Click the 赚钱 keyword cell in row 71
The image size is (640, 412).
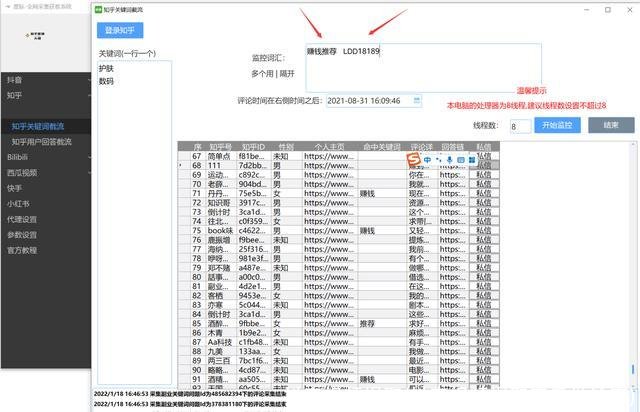pos(382,194)
